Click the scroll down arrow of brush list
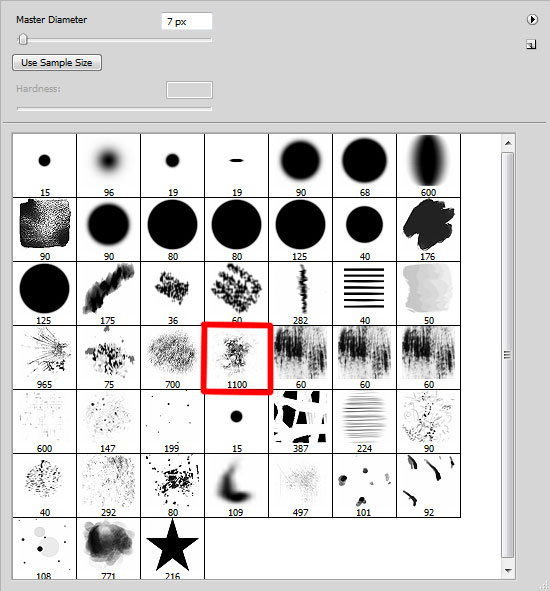This screenshot has width=550, height=591. pos(508,570)
